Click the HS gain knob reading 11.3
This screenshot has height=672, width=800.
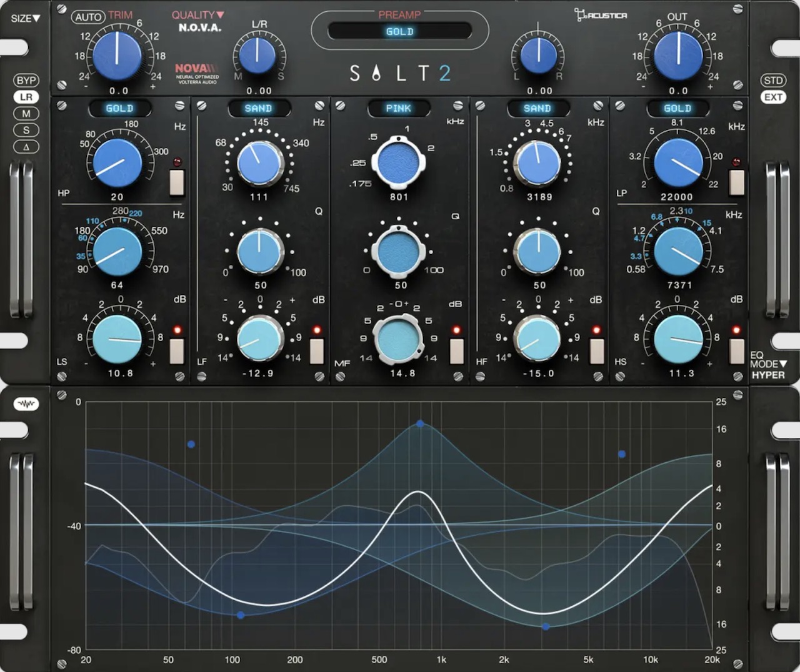tap(678, 339)
